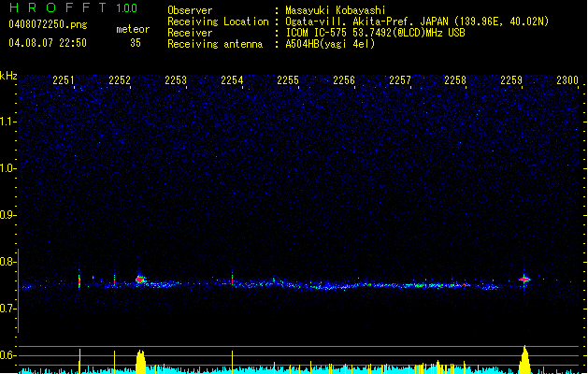Click the Ogata-vill. Akita-Pref. JAPAN location text
Image resolution: width=588 pixels, height=374 pixels.
pyautogui.click(x=417, y=22)
